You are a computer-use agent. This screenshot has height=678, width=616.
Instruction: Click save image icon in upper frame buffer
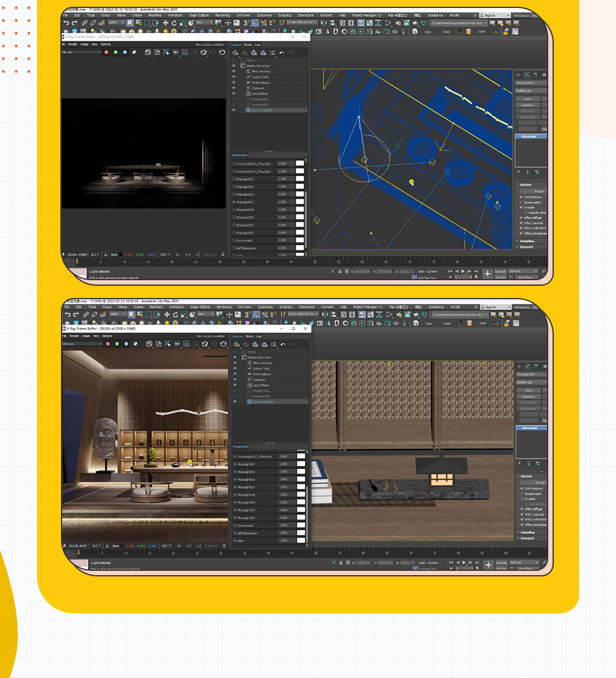click(147, 52)
